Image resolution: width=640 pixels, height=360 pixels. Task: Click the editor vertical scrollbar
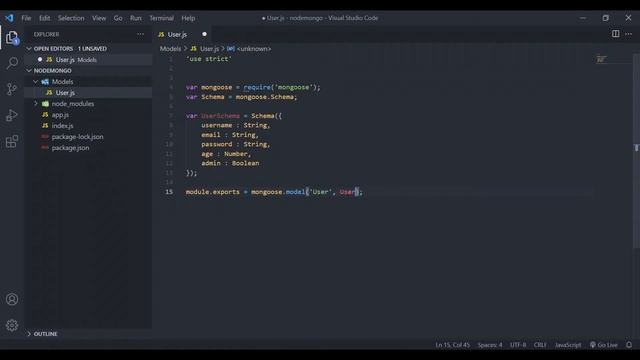636,151
